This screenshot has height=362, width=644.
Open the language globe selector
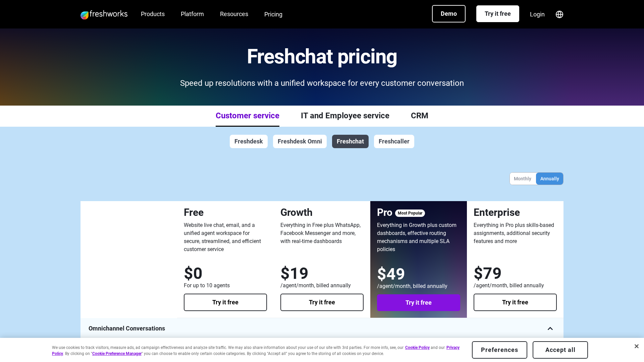(559, 14)
